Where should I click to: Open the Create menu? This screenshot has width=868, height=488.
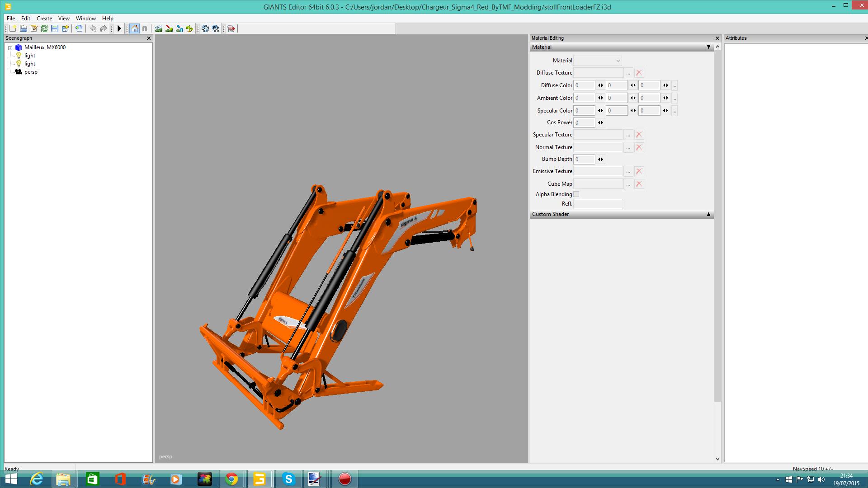44,19
